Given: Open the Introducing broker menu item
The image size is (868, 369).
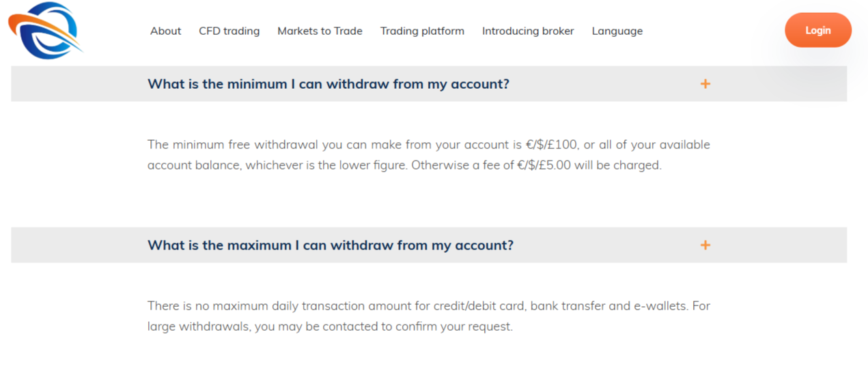Looking at the screenshot, I should pos(528,31).
